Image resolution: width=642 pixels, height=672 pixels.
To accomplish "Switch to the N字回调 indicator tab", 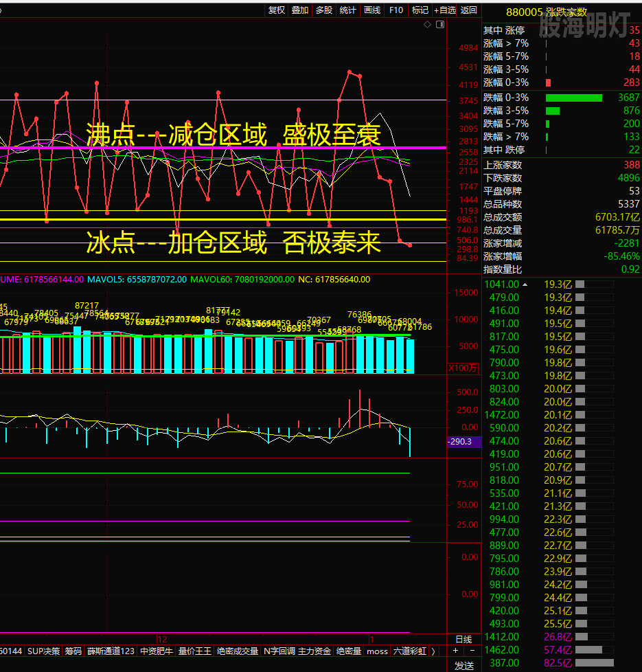I will point(279,651).
